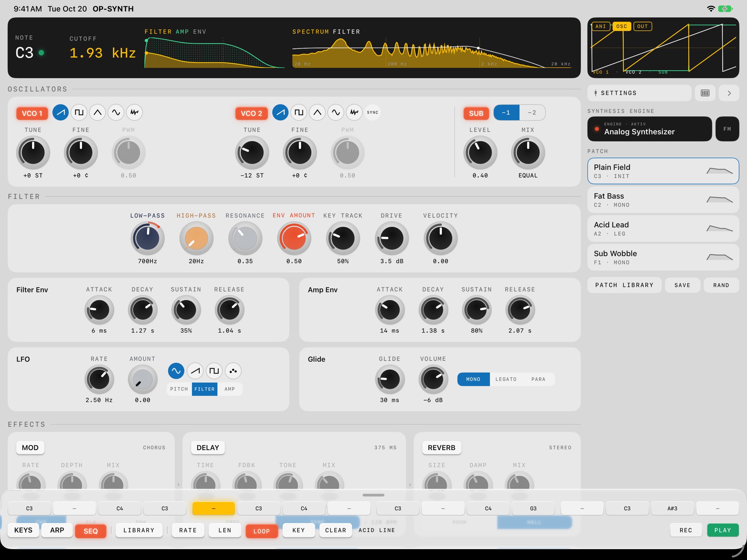Image resolution: width=747 pixels, height=560 pixels.
Task: Switch to the KEYS tab
Action: 23,530
